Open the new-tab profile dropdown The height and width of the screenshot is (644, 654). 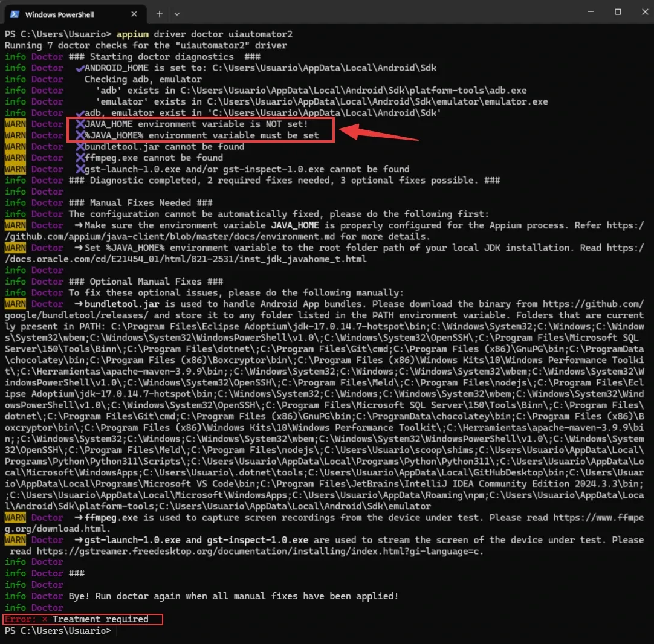click(177, 14)
